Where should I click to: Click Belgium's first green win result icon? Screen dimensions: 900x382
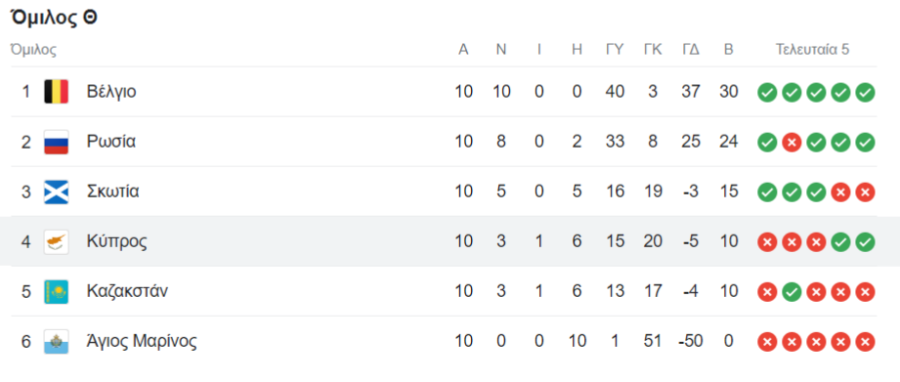767,92
